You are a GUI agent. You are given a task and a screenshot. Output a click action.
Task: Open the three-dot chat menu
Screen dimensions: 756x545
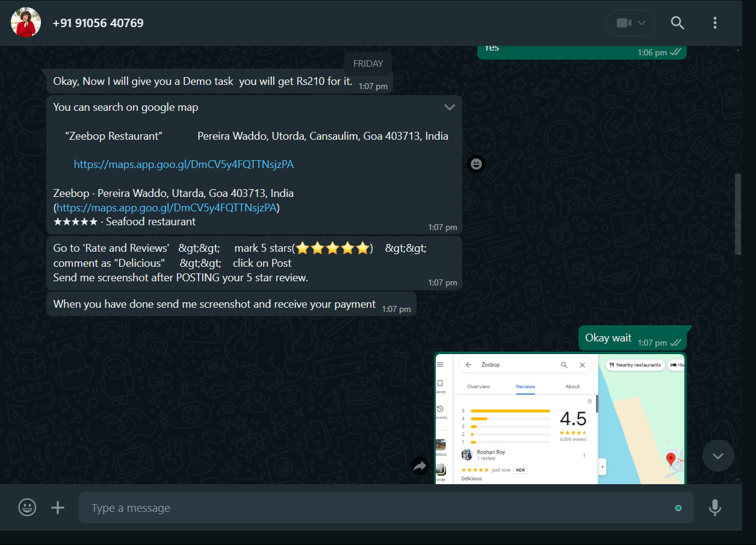click(x=715, y=23)
